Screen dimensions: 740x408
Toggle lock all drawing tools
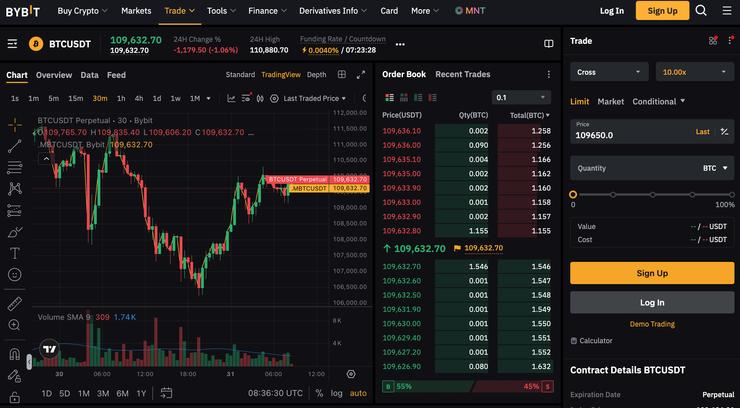pyautogui.click(x=15, y=397)
